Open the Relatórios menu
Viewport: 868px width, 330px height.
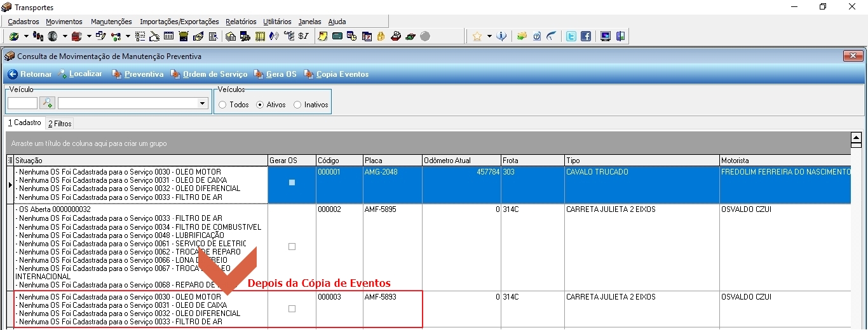(x=241, y=22)
